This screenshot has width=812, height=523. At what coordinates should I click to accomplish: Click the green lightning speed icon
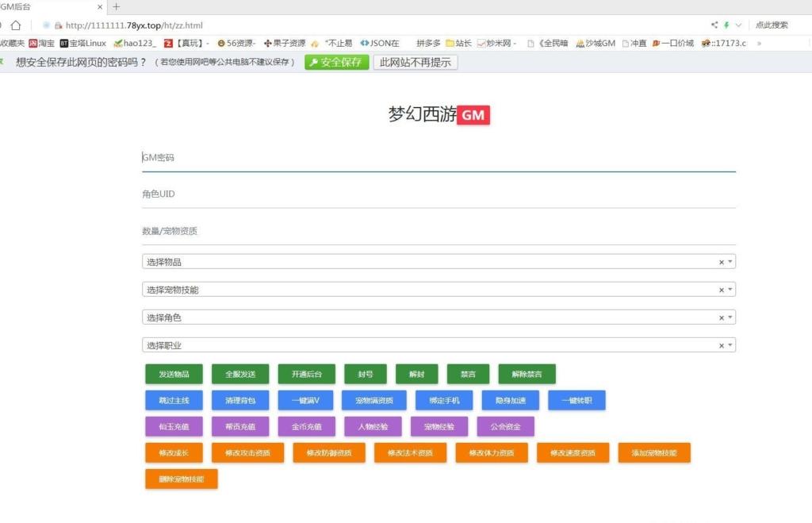tap(726, 25)
